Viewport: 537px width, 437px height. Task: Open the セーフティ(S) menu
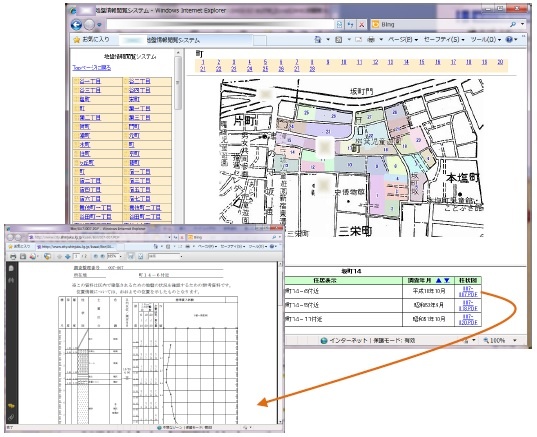click(444, 40)
